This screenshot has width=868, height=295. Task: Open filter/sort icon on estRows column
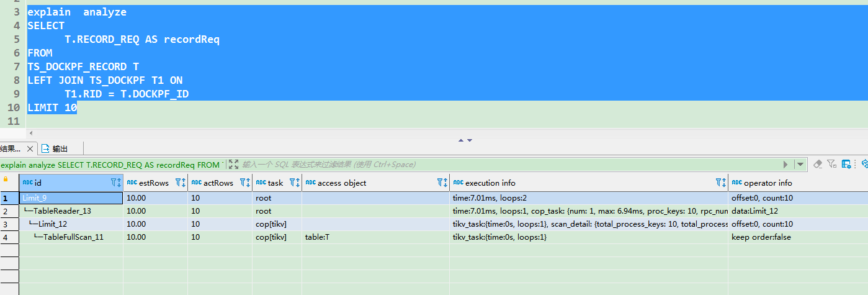pos(181,183)
